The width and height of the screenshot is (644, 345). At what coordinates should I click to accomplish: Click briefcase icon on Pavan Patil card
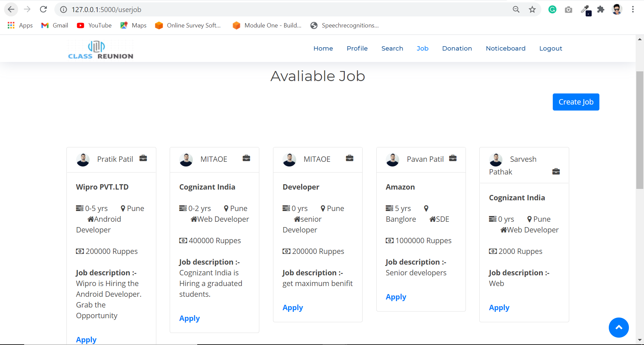pos(453,158)
